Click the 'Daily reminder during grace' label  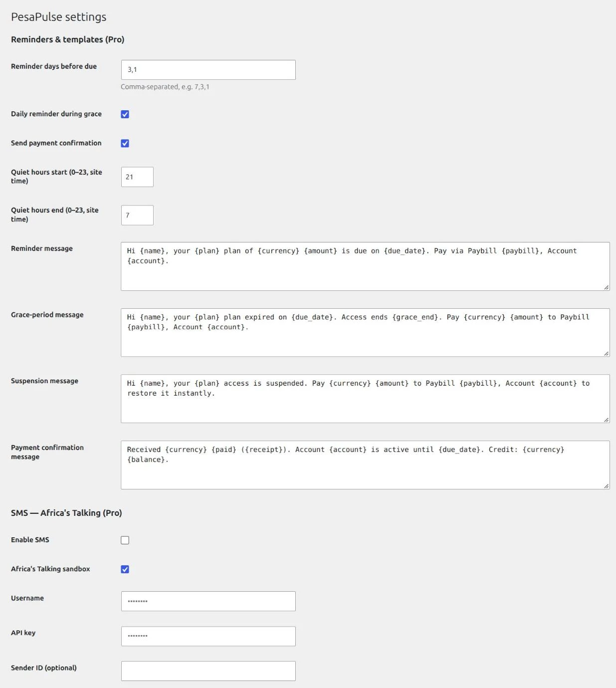tap(56, 114)
